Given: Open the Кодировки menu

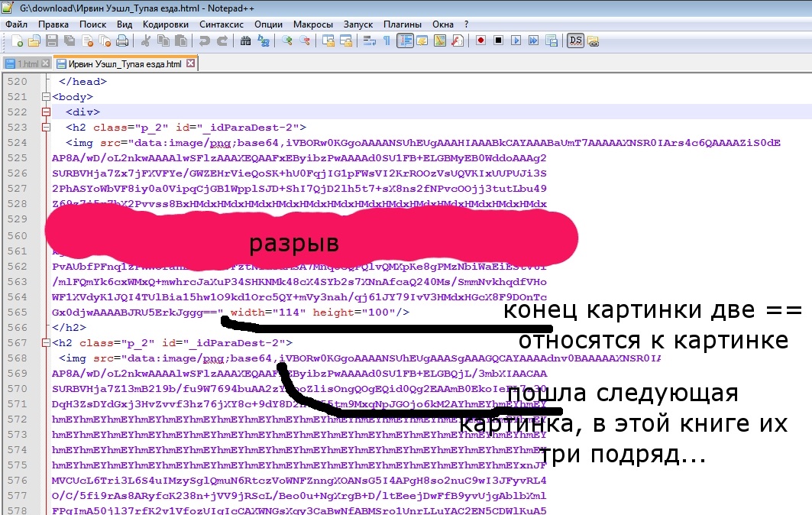Looking at the screenshot, I should 165,24.
